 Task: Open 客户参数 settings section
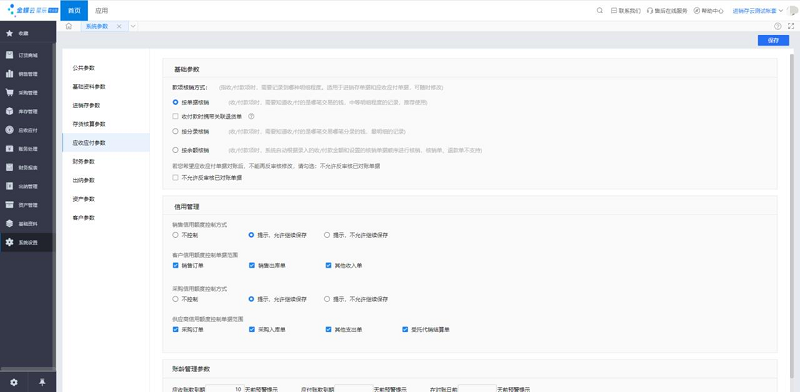pos(106,218)
